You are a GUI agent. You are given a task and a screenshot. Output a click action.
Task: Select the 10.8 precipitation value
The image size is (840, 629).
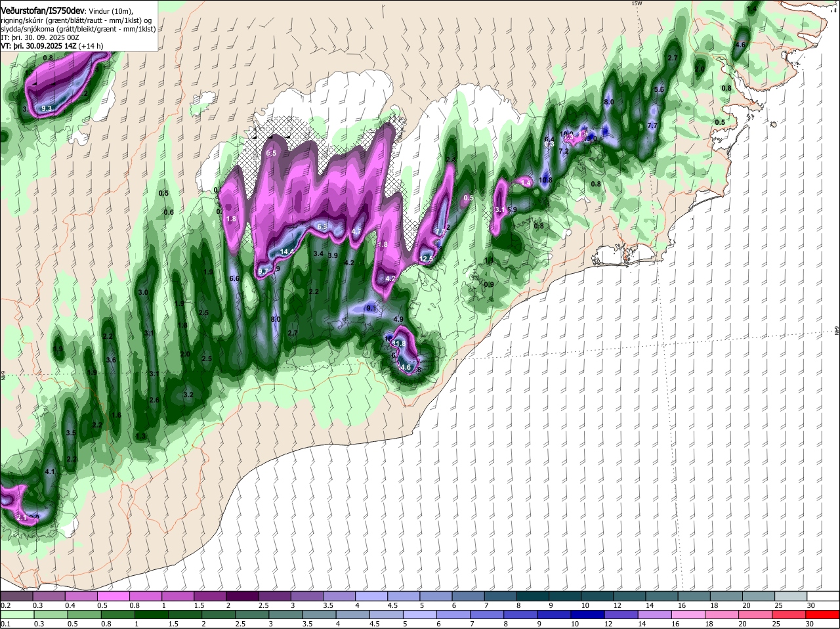(x=545, y=180)
